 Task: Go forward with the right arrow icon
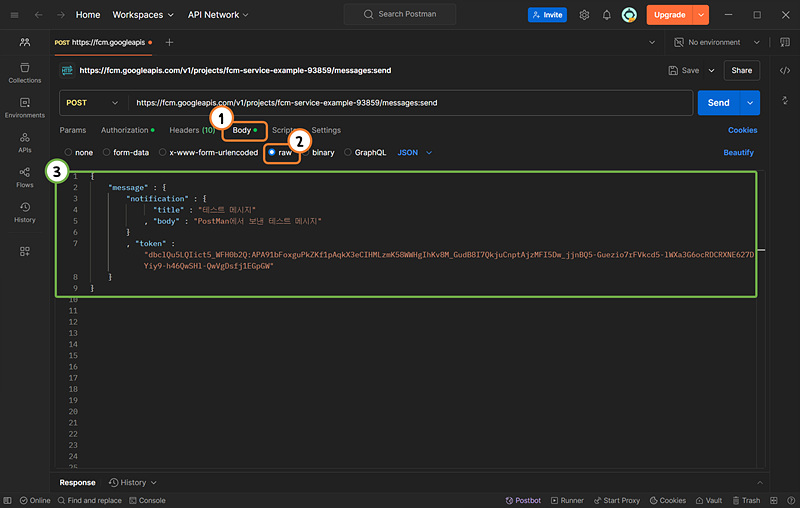click(x=61, y=15)
